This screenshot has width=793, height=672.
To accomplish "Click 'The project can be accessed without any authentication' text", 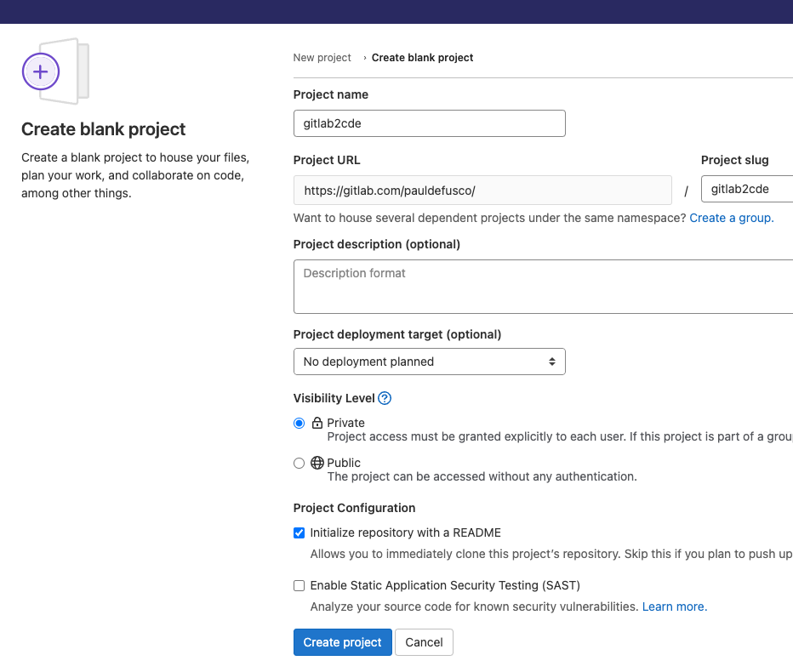I will pos(482,476).
